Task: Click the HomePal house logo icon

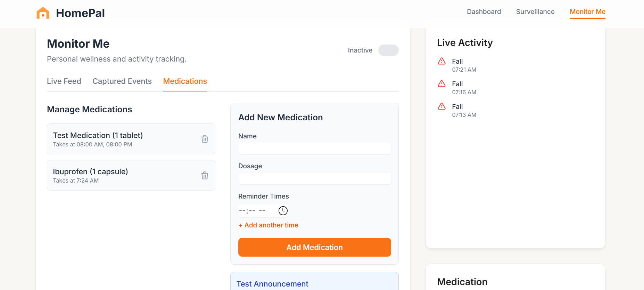Action: [x=43, y=13]
